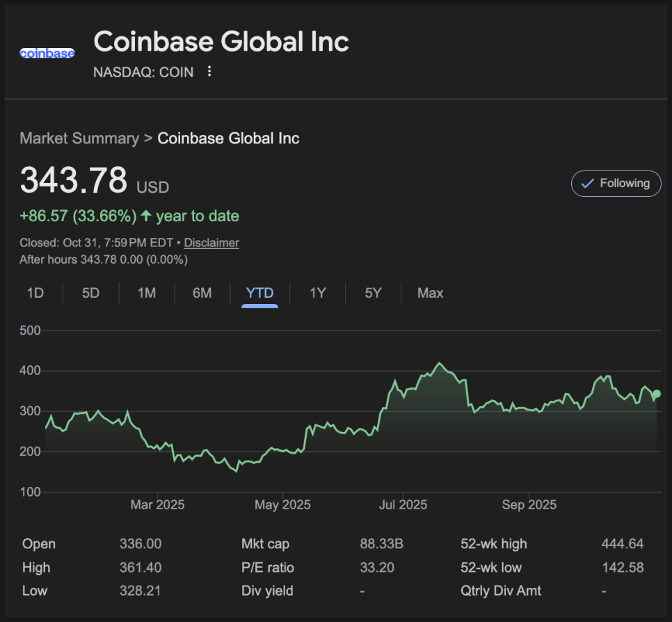The height and width of the screenshot is (622, 672).
Task: Toggle the Following button
Action: [616, 184]
